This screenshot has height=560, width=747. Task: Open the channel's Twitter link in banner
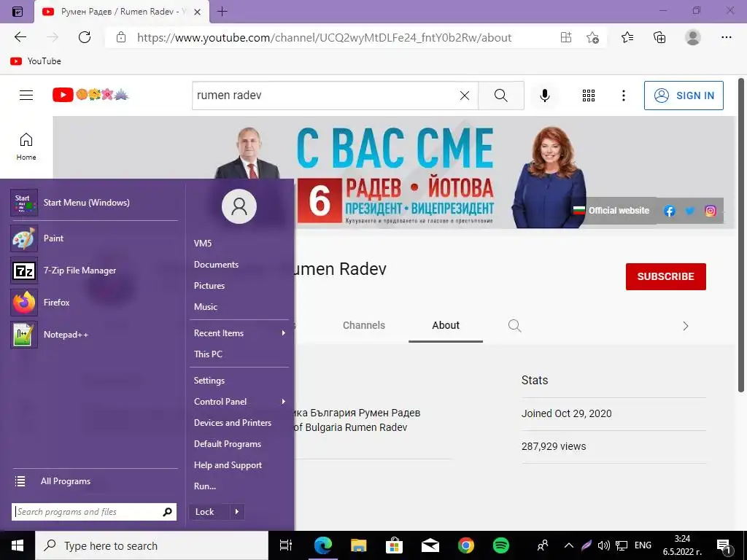pyautogui.click(x=689, y=211)
